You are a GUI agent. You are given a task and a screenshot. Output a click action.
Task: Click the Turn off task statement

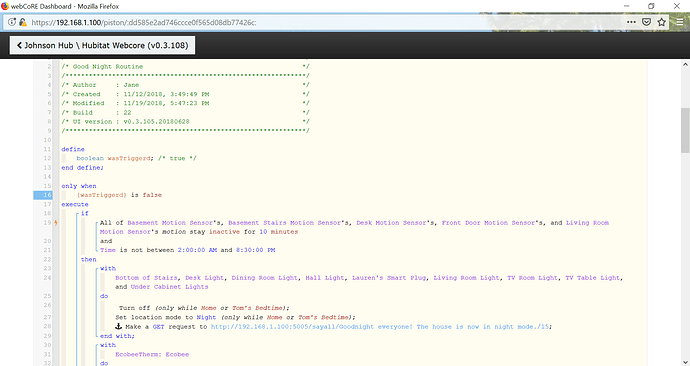click(x=204, y=308)
